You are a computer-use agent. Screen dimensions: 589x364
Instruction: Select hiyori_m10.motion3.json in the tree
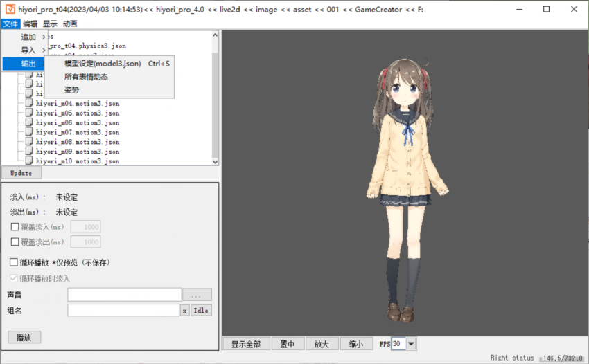pyautogui.click(x=78, y=161)
